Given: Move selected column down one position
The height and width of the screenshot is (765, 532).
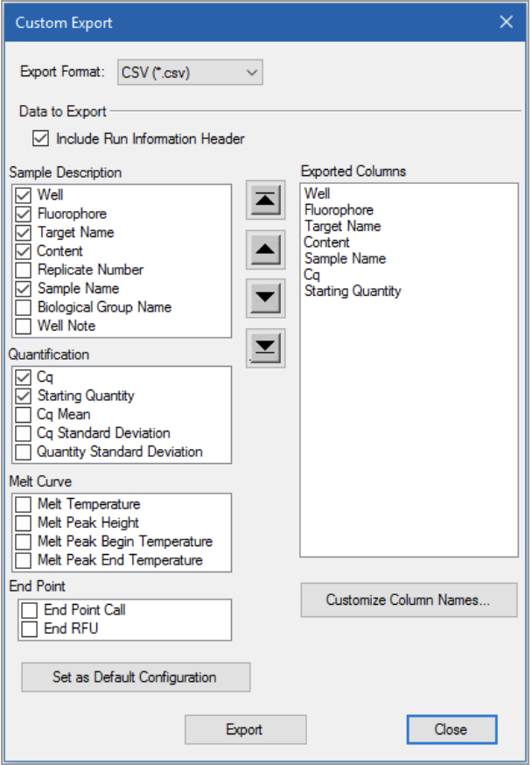Looking at the screenshot, I should point(265,298).
